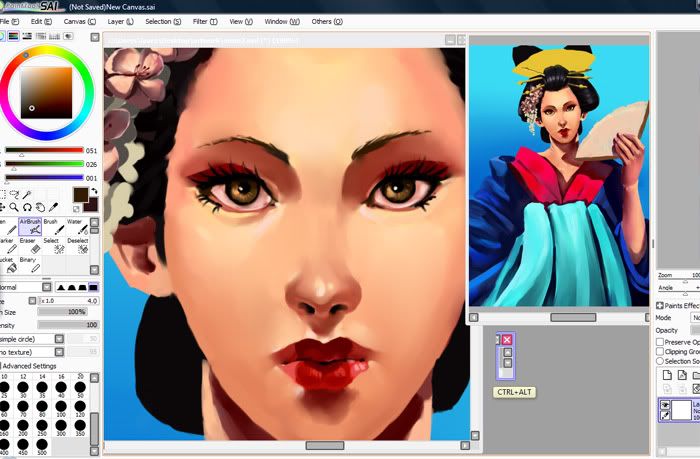Image resolution: width=700 pixels, height=459 pixels.
Task: Enable the Preserve Opacity checkbox
Action: (660, 342)
